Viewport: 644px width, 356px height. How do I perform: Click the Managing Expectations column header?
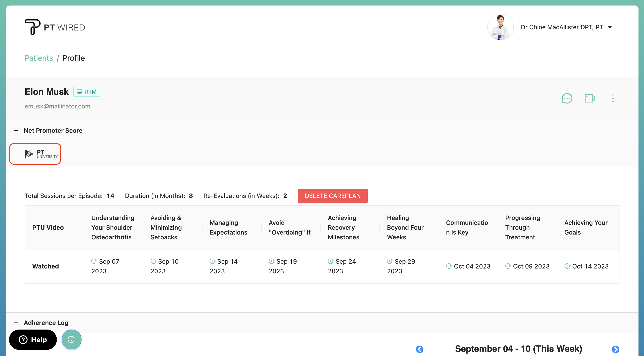tap(228, 227)
